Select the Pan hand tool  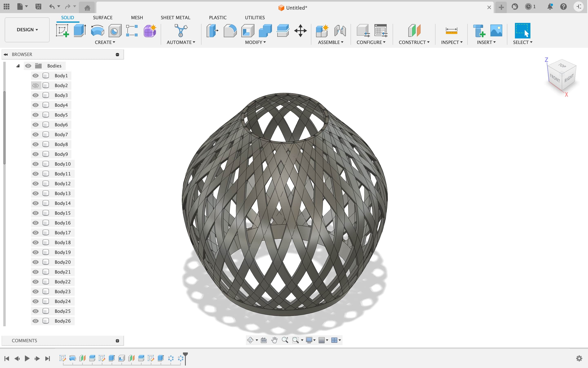[274, 340]
